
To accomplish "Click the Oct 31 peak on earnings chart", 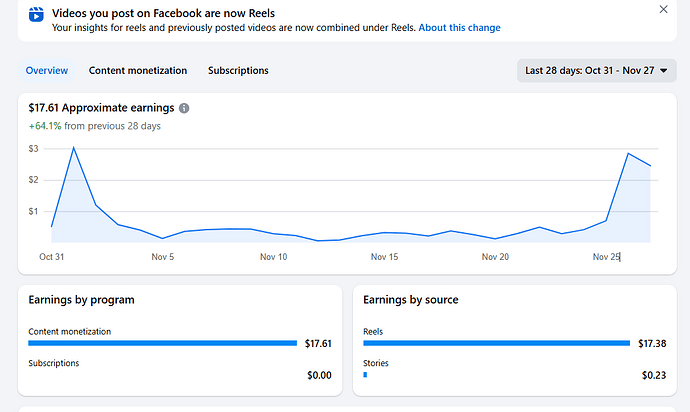I will pyautogui.click(x=73, y=148).
